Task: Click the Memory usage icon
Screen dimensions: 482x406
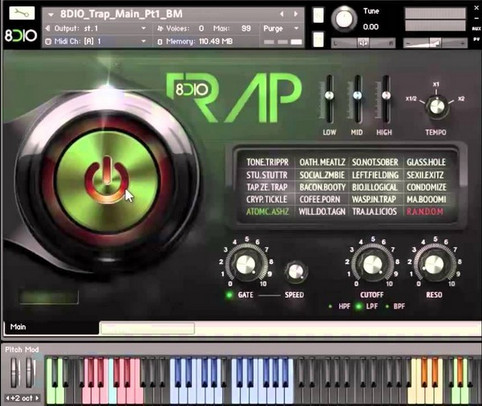Action: 160,42
